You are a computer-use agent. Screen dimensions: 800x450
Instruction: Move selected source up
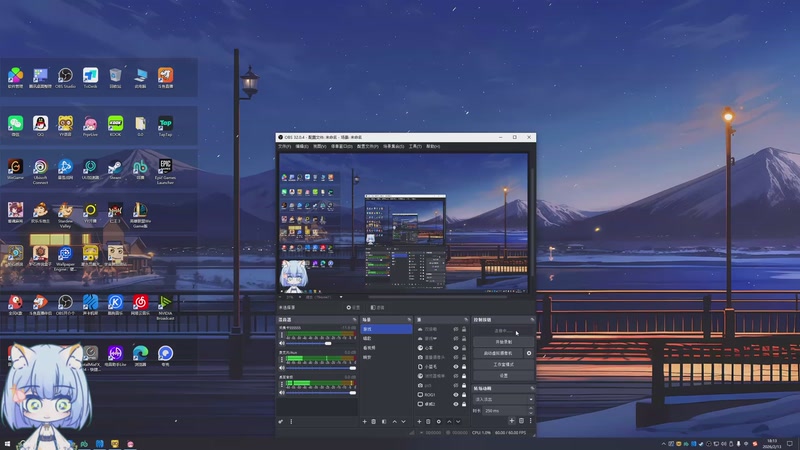tap(449, 421)
